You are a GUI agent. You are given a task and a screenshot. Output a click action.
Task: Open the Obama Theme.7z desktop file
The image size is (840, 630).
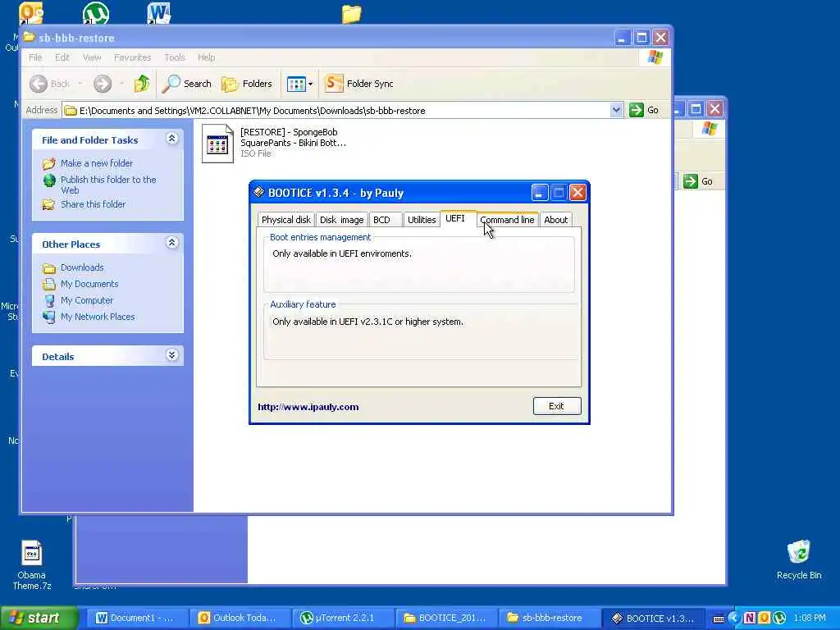32,566
